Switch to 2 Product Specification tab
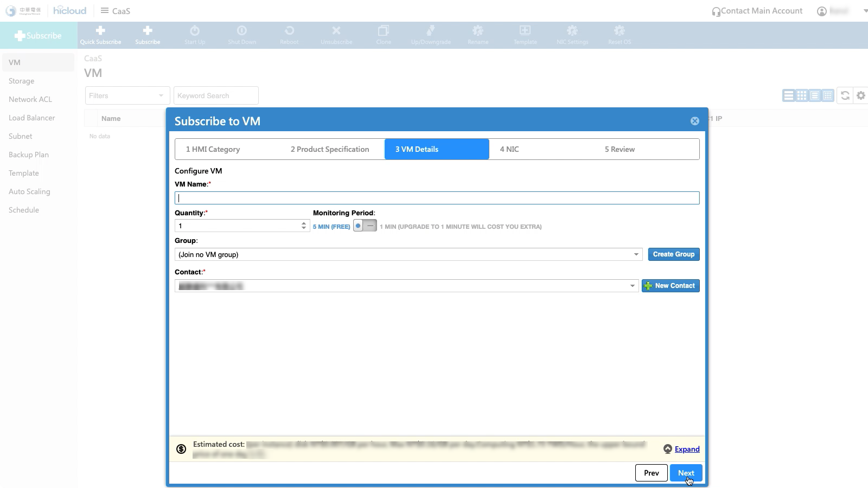 (330, 149)
